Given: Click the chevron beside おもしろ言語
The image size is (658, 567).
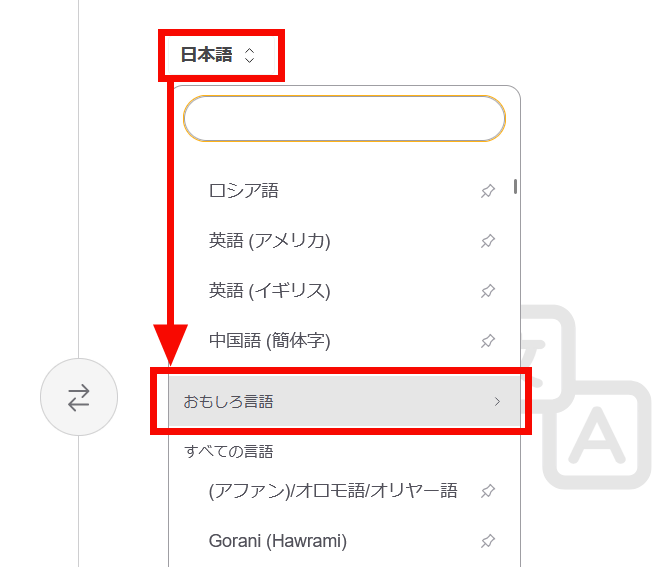Looking at the screenshot, I should tap(497, 402).
